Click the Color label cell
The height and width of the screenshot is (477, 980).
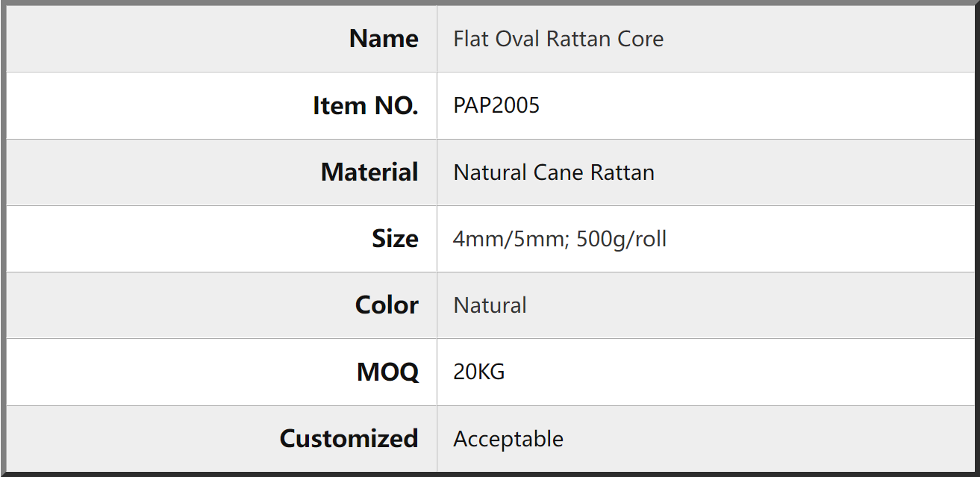tap(222, 305)
